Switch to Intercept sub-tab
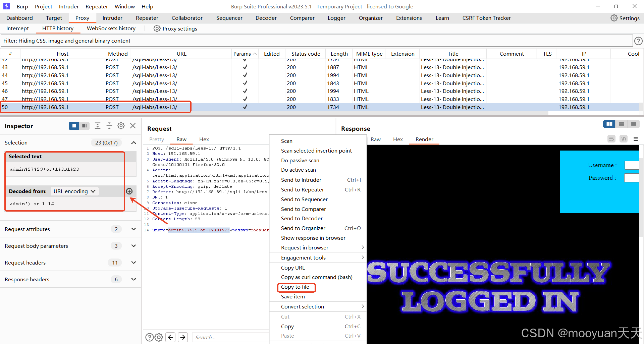 click(x=17, y=28)
